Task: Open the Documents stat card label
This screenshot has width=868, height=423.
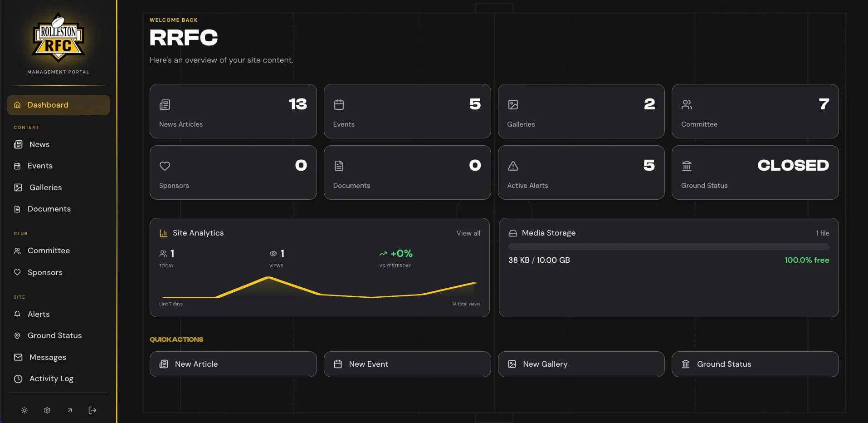Action: (x=351, y=186)
